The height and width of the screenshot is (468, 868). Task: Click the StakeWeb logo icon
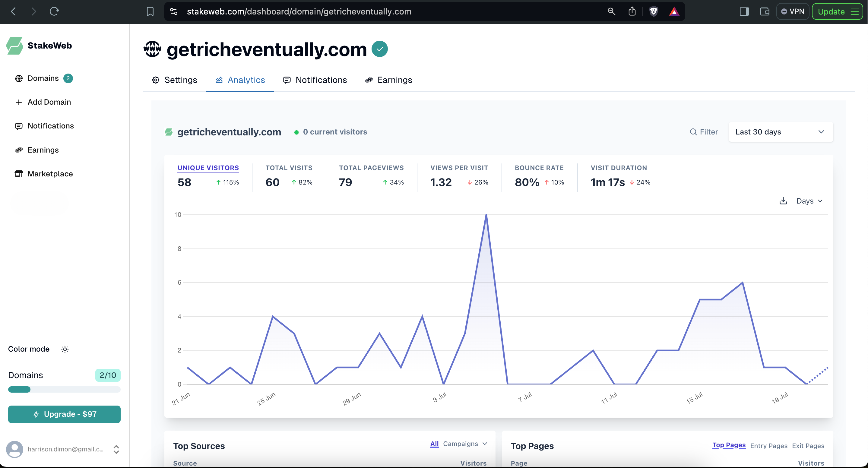[x=14, y=46]
